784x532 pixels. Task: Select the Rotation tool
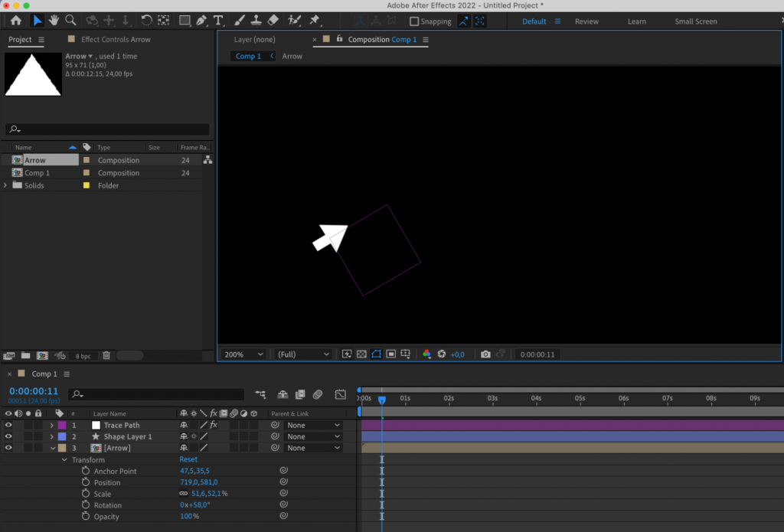[x=145, y=21]
